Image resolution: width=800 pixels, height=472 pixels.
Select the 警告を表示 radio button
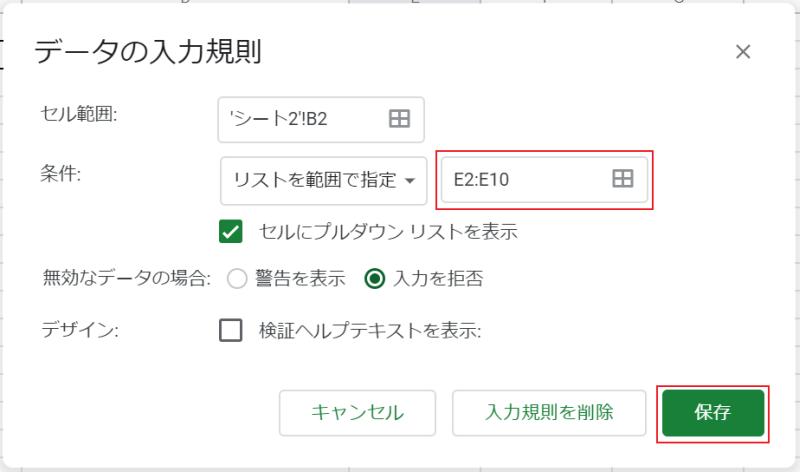[x=237, y=279]
